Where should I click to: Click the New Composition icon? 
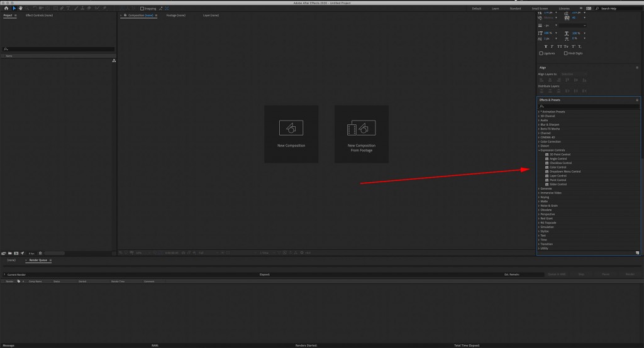click(291, 128)
